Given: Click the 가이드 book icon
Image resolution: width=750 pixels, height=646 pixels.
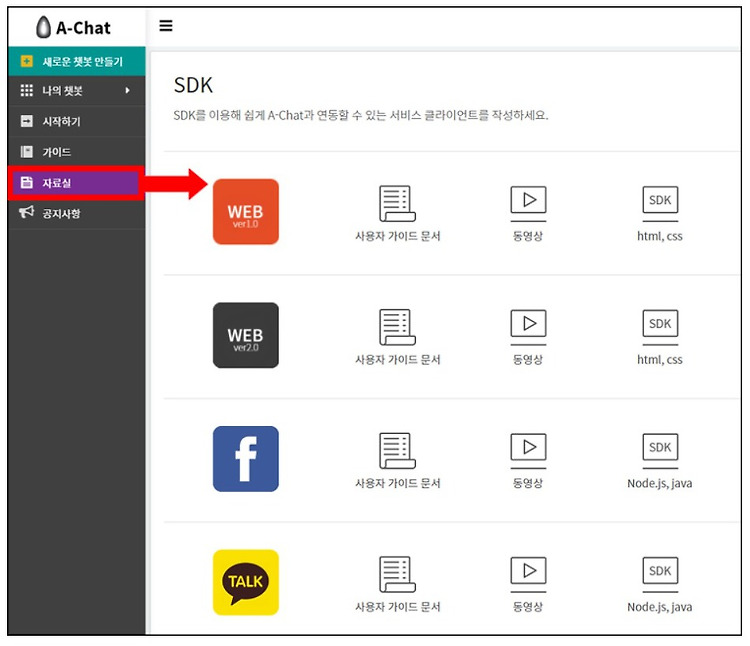Looking at the screenshot, I should tap(27, 152).
